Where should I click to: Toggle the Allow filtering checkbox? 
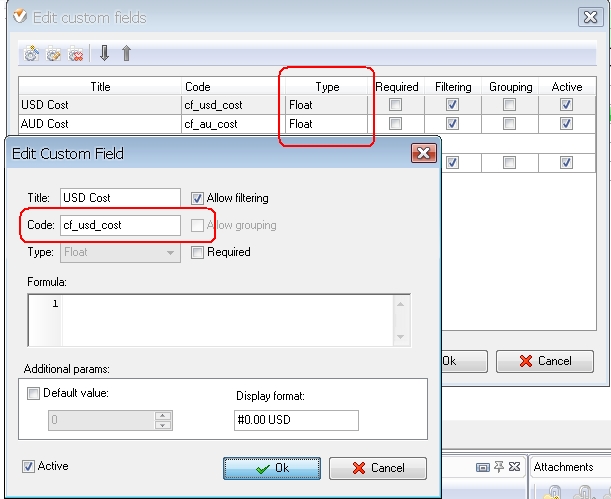pos(198,198)
